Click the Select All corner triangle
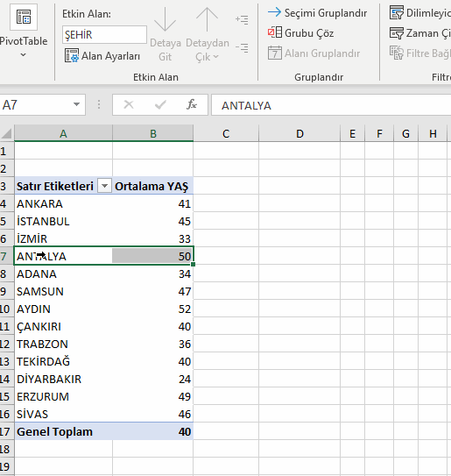451x476 pixels. click(x=7, y=133)
